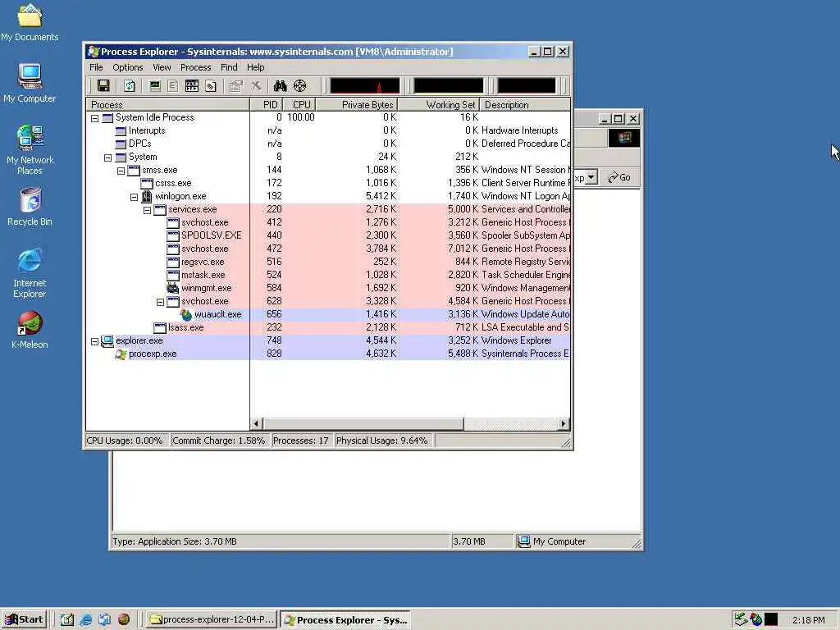The height and width of the screenshot is (630, 840).
Task: Sort by the Process column header
Action: 167,104
